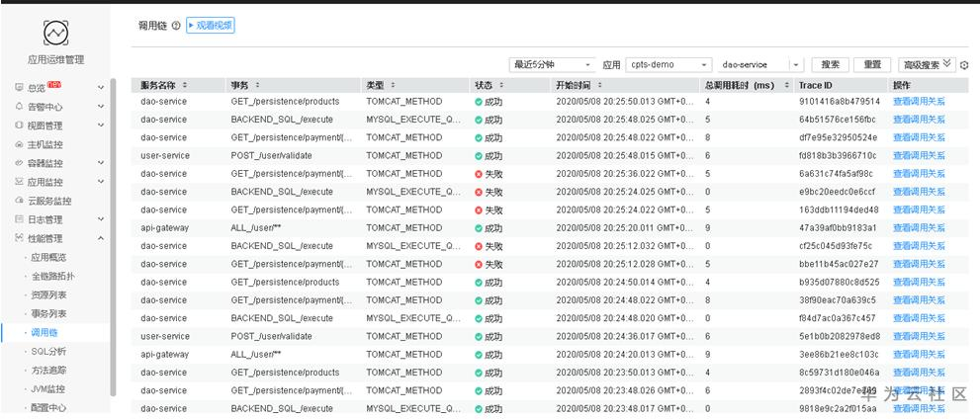Image resolution: width=980 pixels, height=419 pixels.
Task: Click the 搜索 search button
Action: point(830,65)
